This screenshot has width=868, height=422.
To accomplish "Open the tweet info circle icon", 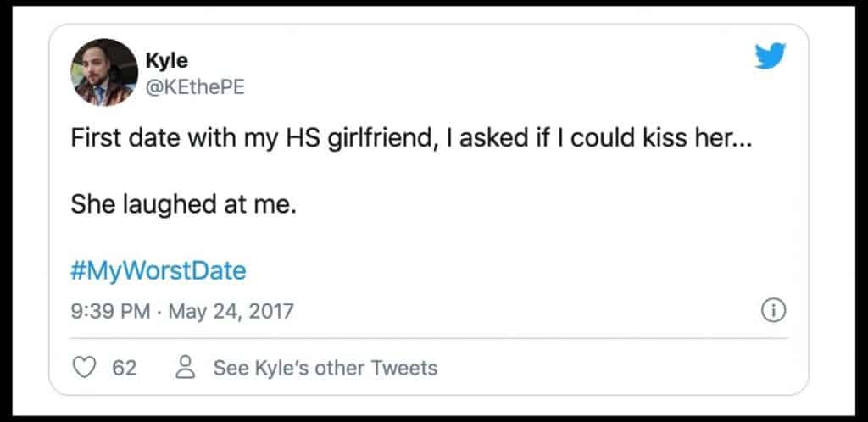I will tap(774, 312).
